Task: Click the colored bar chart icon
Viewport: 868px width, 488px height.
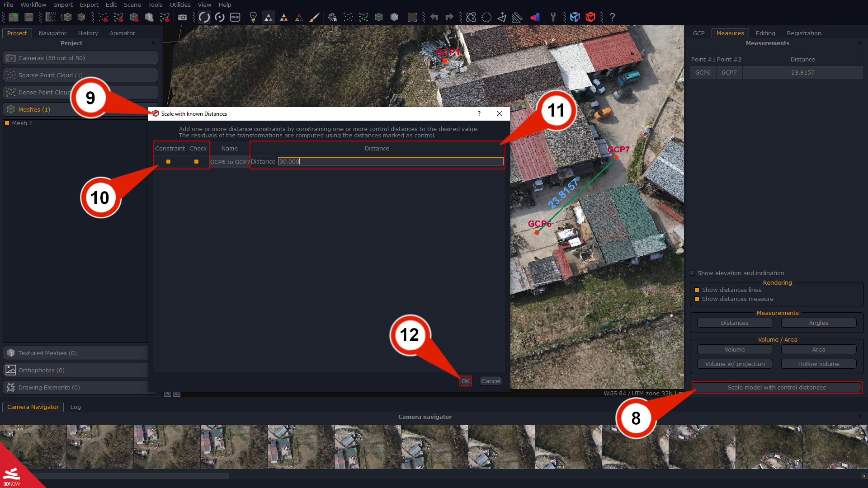Action: point(535,17)
